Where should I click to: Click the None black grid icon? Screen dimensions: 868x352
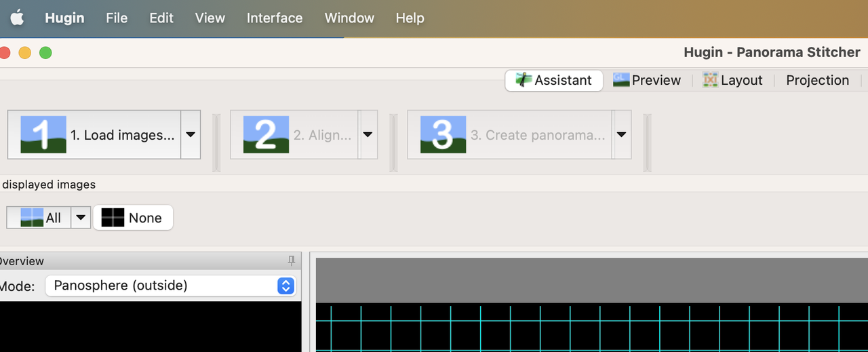point(113,218)
